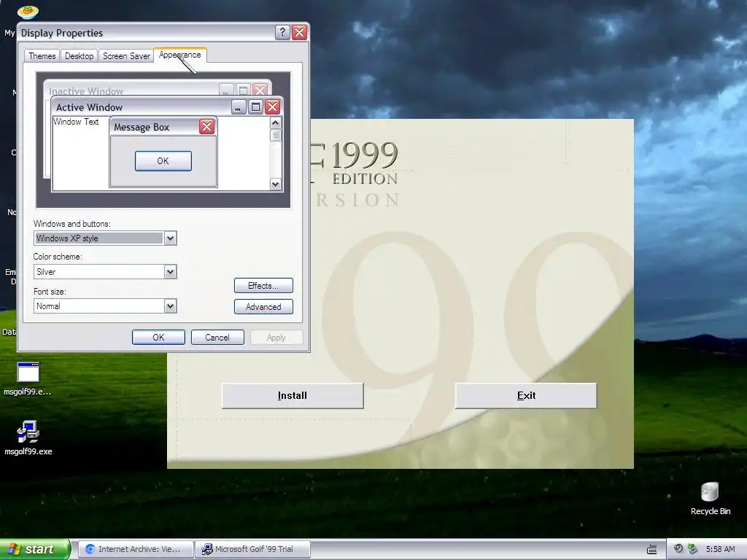Screen dimensions: 747x560
Task: Click Exit in the Golf 1999 setup
Action: point(526,395)
